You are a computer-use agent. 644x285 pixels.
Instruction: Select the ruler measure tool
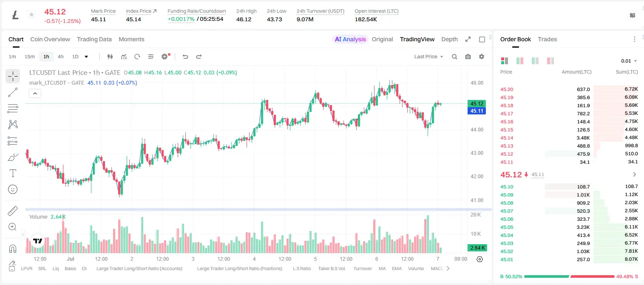[13, 211]
